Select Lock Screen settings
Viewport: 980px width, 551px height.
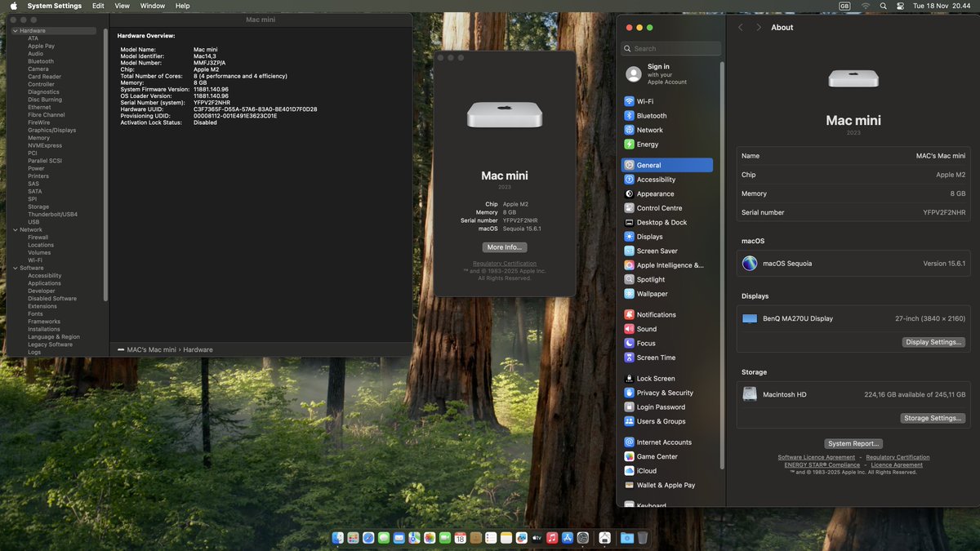(667, 379)
